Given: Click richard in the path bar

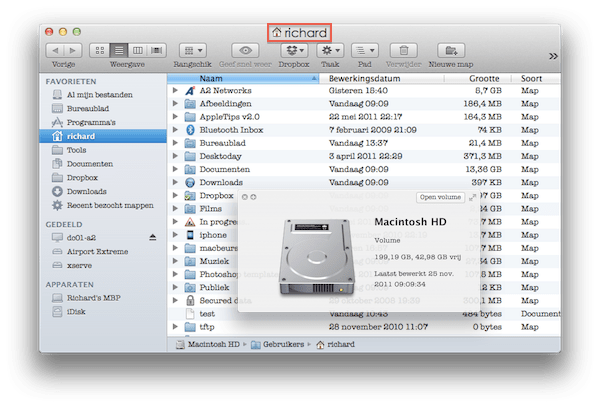Looking at the screenshot, I should pyautogui.click(x=336, y=344).
